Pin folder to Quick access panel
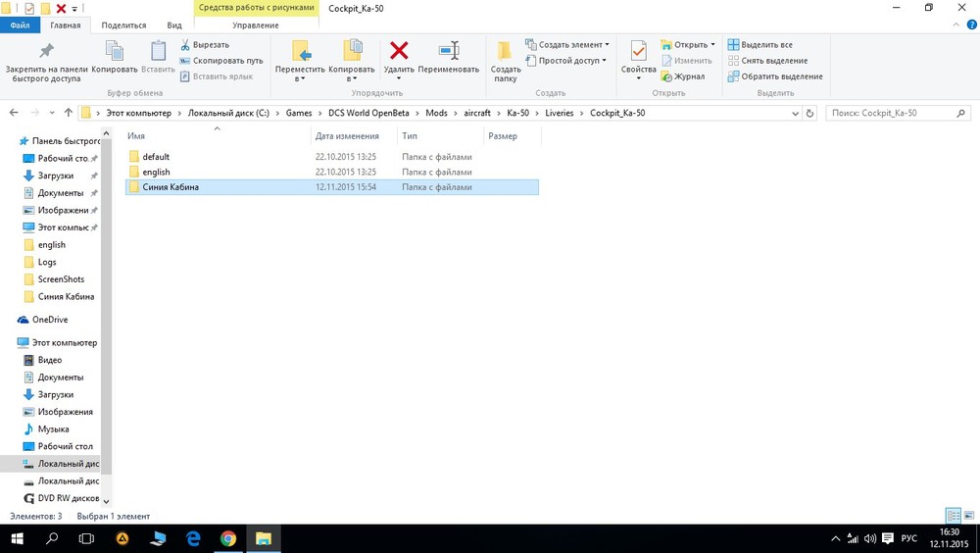 pyautogui.click(x=46, y=63)
